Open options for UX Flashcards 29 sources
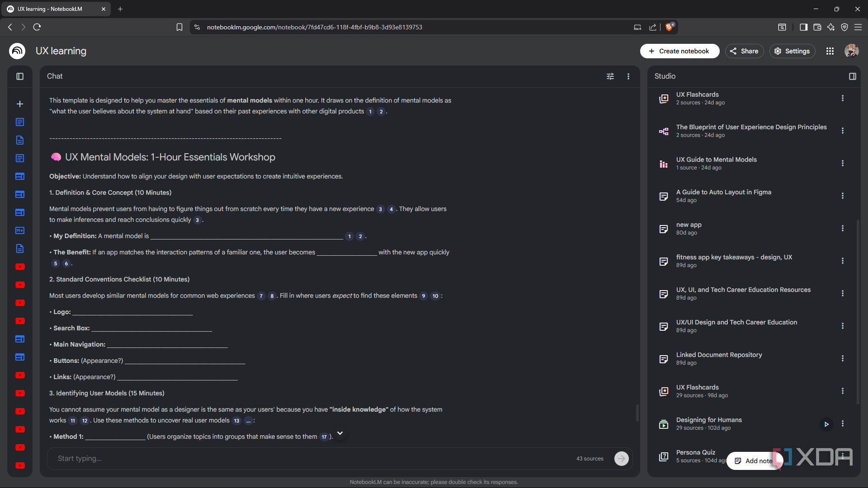The height and width of the screenshot is (488, 868). [843, 391]
